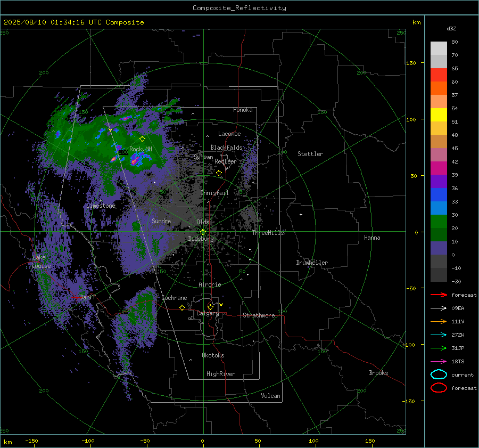This screenshot has width=479, height=448.
Task: Select the royal blue dBZ legend swatch
Action: click(x=439, y=195)
